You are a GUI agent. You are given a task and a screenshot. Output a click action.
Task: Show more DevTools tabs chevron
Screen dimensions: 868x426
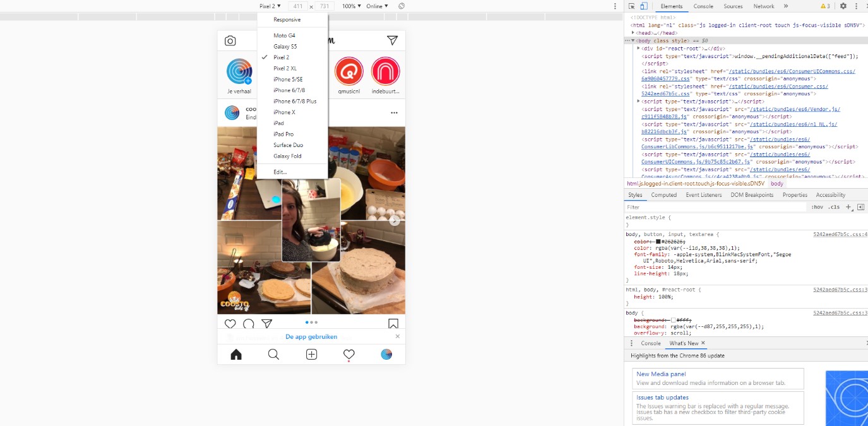click(x=786, y=6)
